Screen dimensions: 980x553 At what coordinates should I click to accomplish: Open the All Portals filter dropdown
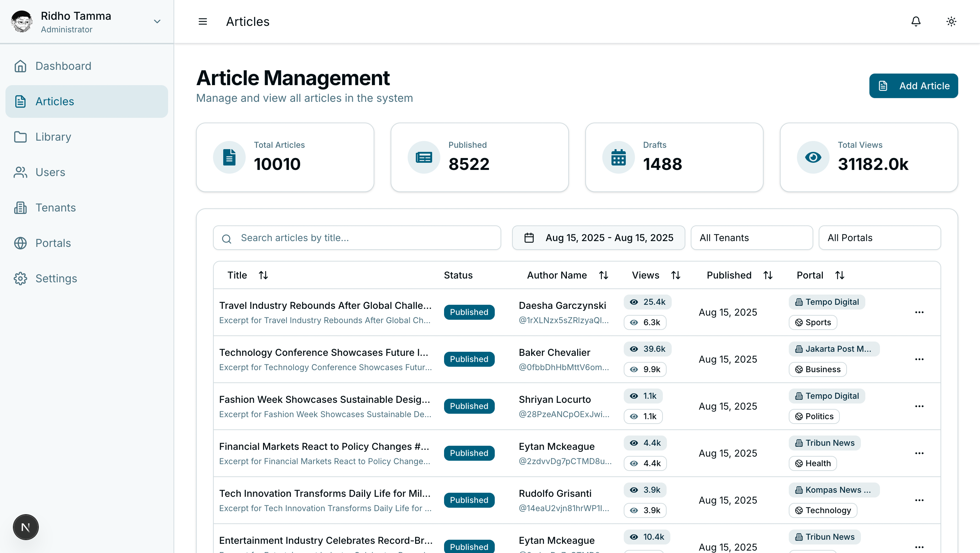click(x=879, y=238)
